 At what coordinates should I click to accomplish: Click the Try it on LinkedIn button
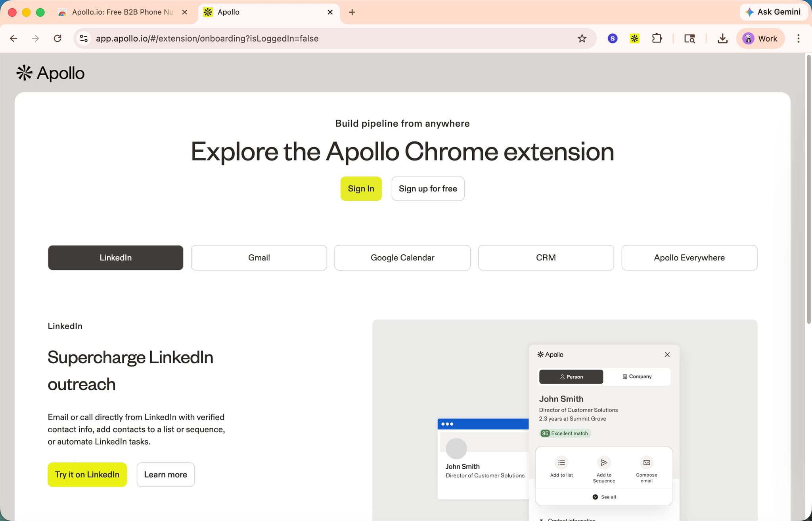pyautogui.click(x=87, y=474)
